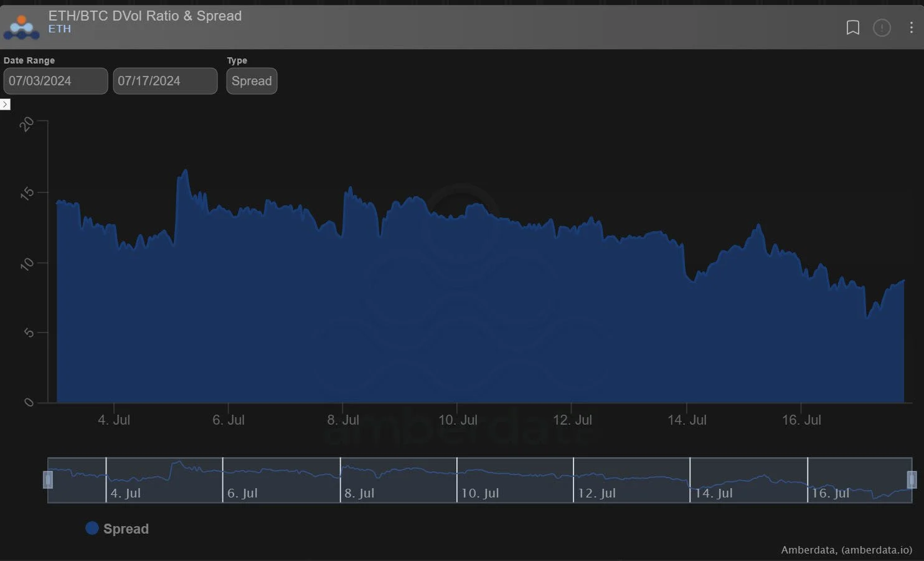Viewport: 924px width, 561px height.
Task: Click the '14. Jul' main x-axis label
Action: pyautogui.click(x=687, y=420)
